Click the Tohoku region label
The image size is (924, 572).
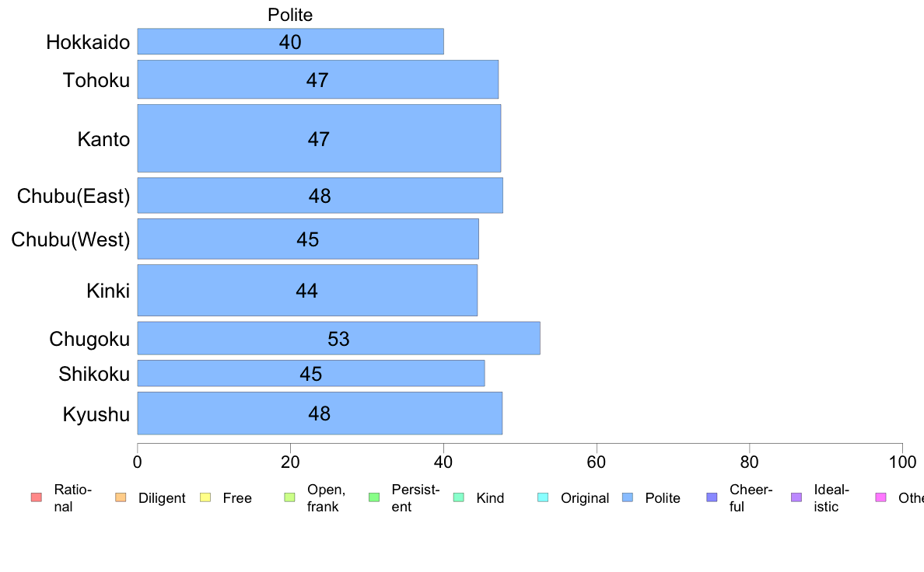pyautogui.click(x=96, y=80)
